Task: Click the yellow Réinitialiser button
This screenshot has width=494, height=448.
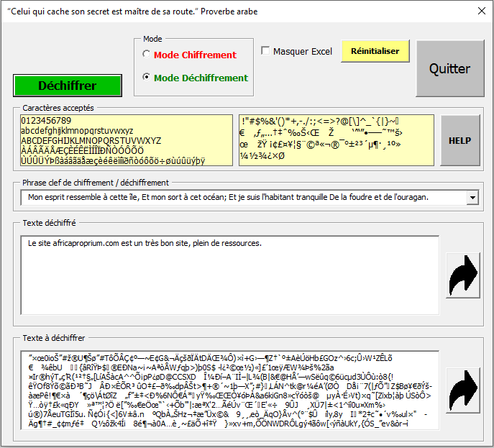Action: pos(375,51)
